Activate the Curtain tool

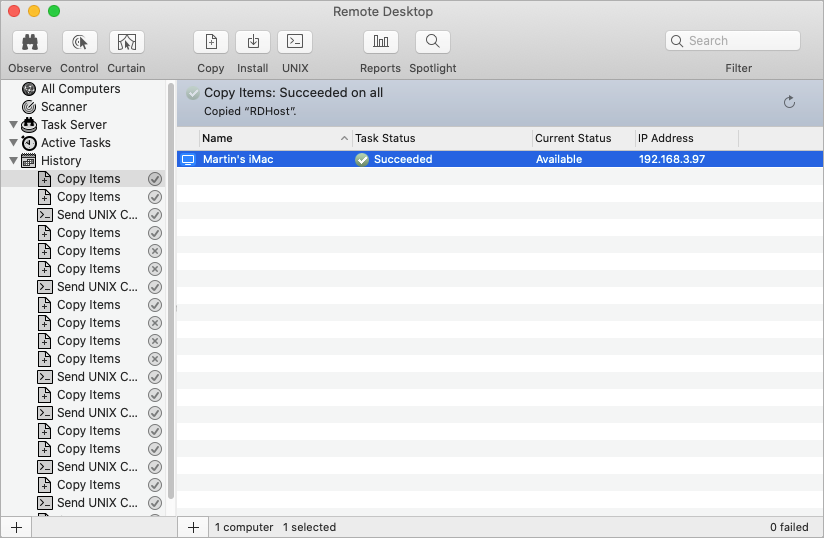126,42
